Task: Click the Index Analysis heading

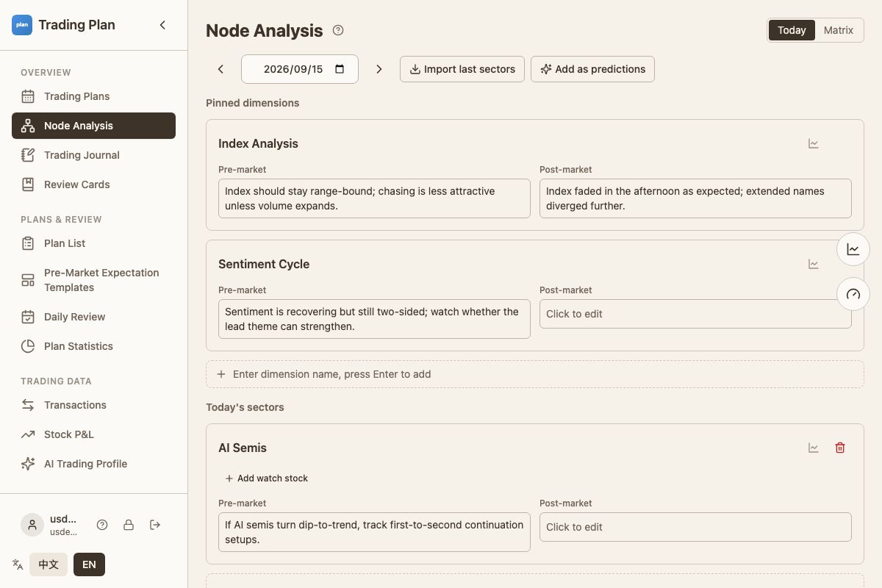Action: (258, 143)
